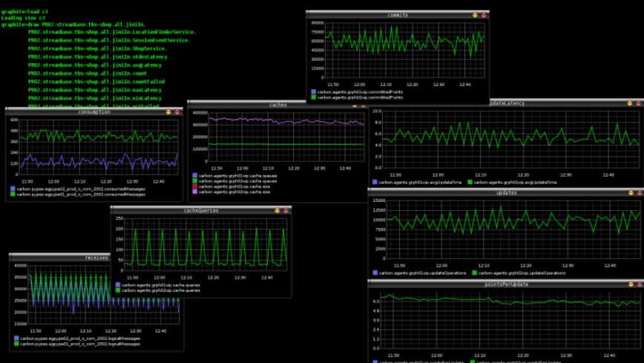Viewport: 644px width, 363px height.
Task: Select the cacheQueries window title bar
Action: [x=201, y=211]
